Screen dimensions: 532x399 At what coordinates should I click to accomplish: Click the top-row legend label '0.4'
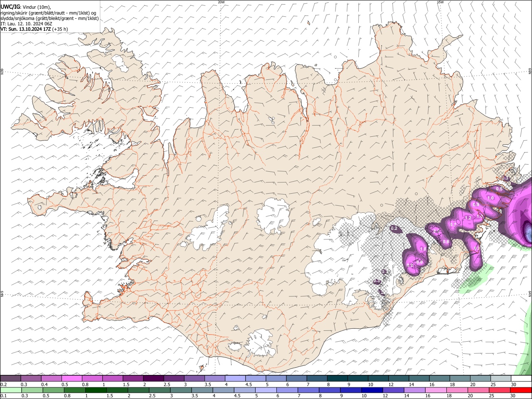(44, 384)
